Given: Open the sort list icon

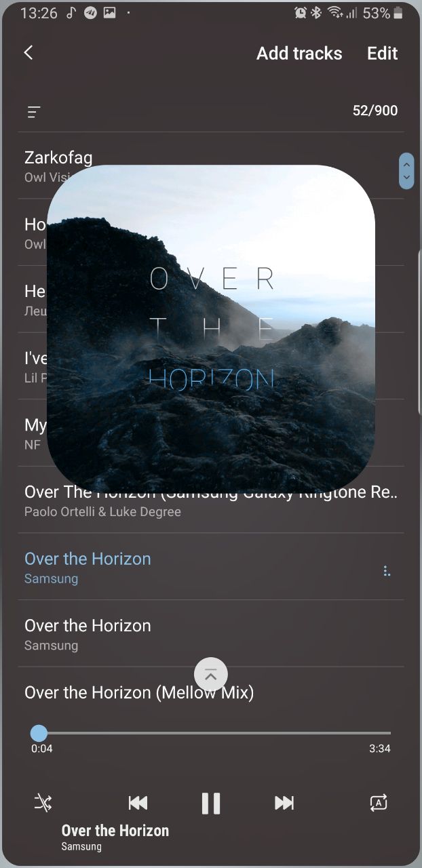Looking at the screenshot, I should pyautogui.click(x=34, y=112).
